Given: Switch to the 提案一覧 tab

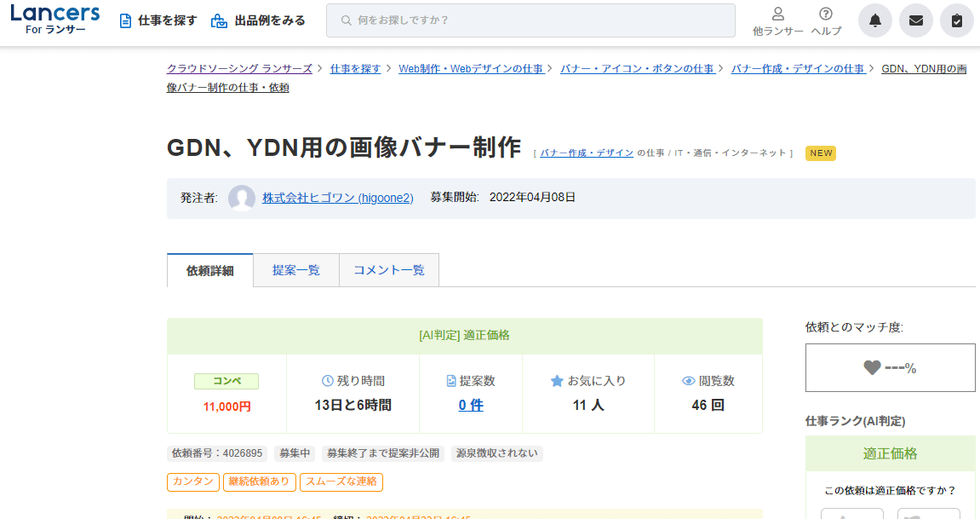Looking at the screenshot, I should [x=295, y=270].
